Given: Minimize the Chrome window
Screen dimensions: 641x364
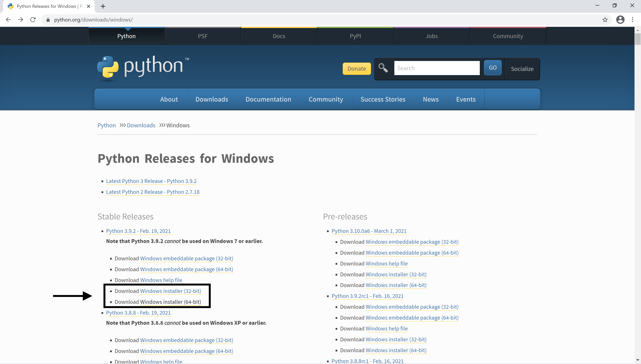Looking at the screenshot, I should (x=597, y=6).
